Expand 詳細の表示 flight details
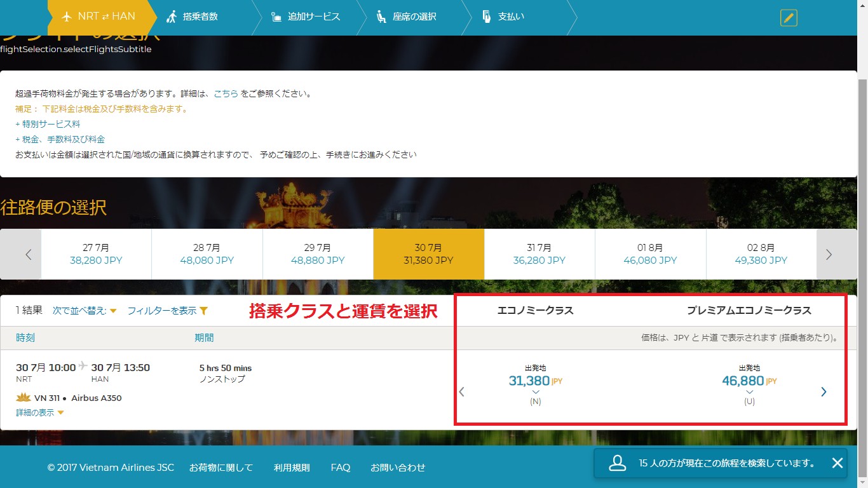Screen dimensions: 868x488 point(40,413)
